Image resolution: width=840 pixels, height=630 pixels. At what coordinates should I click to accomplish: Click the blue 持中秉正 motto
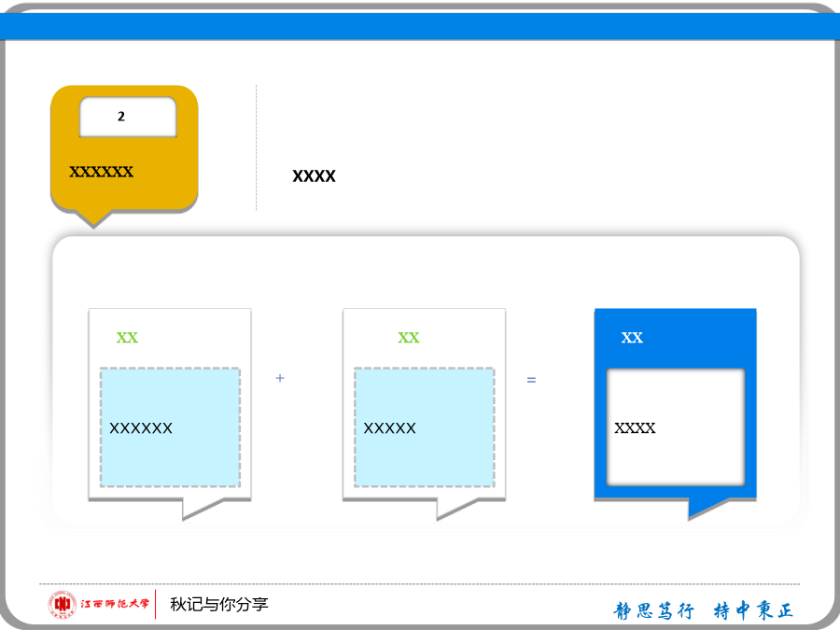click(752, 610)
